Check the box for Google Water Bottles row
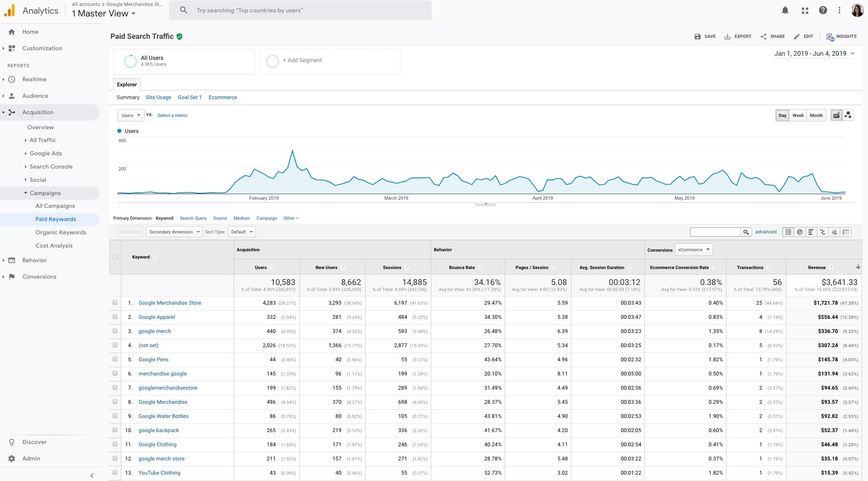The height and width of the screenshot is (481, 868). [115, 416]
